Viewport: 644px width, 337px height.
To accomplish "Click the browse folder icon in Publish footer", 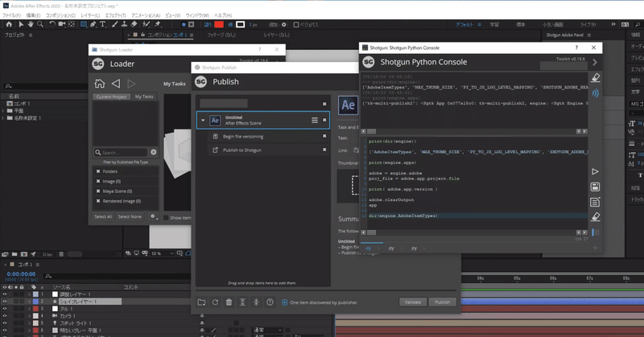I will (x=201, y=302).
